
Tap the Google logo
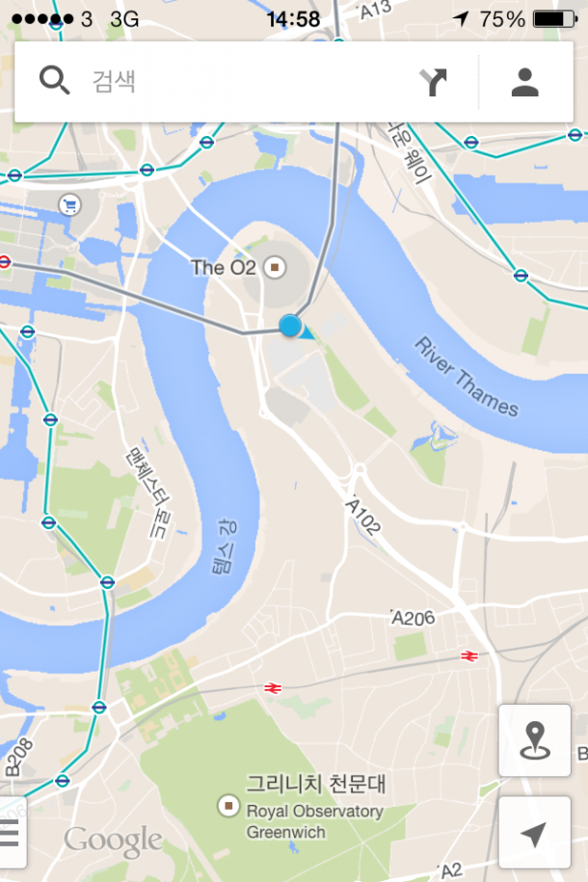coord(113,842)
